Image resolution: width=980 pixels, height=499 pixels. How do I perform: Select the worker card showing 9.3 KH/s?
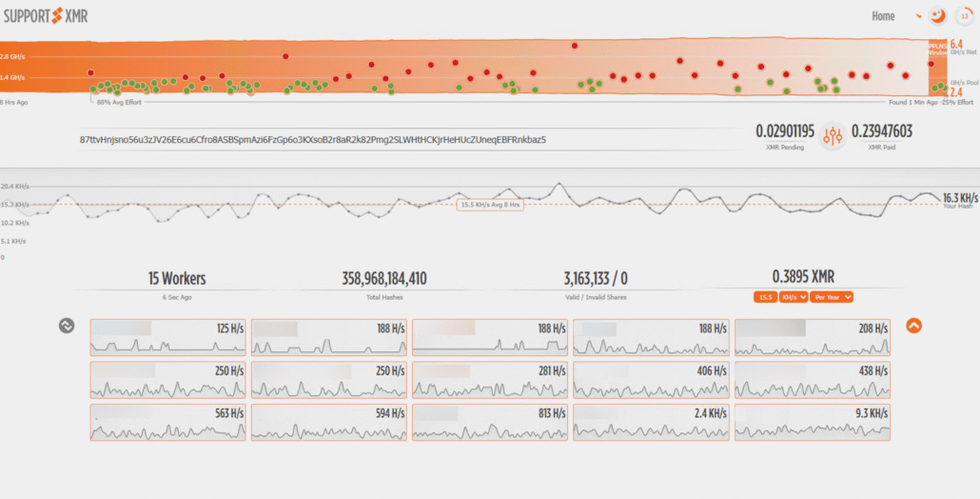pyautogui.click(x=812, y=422)
